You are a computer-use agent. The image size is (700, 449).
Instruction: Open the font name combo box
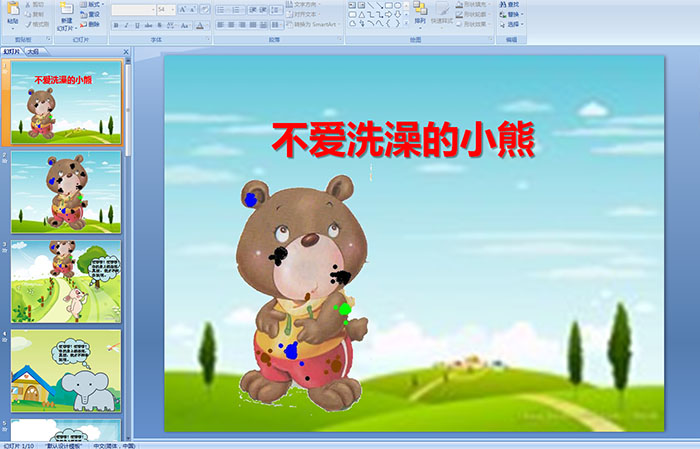(133, 10)
